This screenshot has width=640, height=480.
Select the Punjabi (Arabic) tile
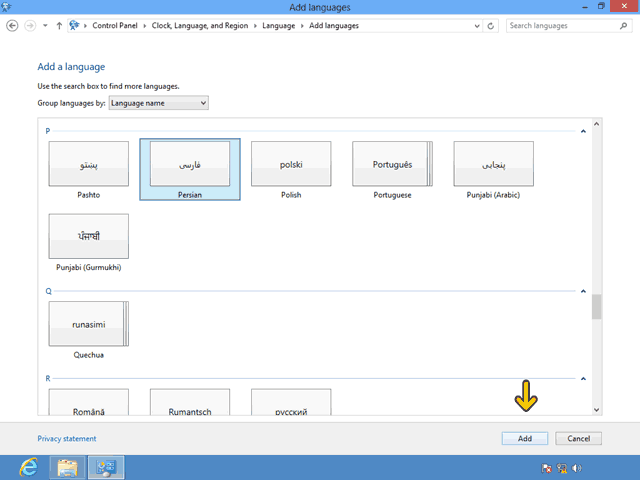point(493,170)
